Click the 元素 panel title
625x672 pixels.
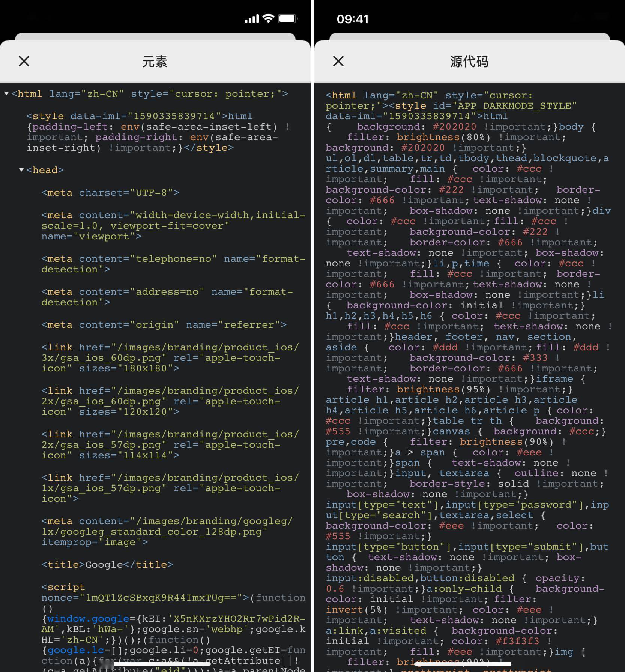point(155,61)
